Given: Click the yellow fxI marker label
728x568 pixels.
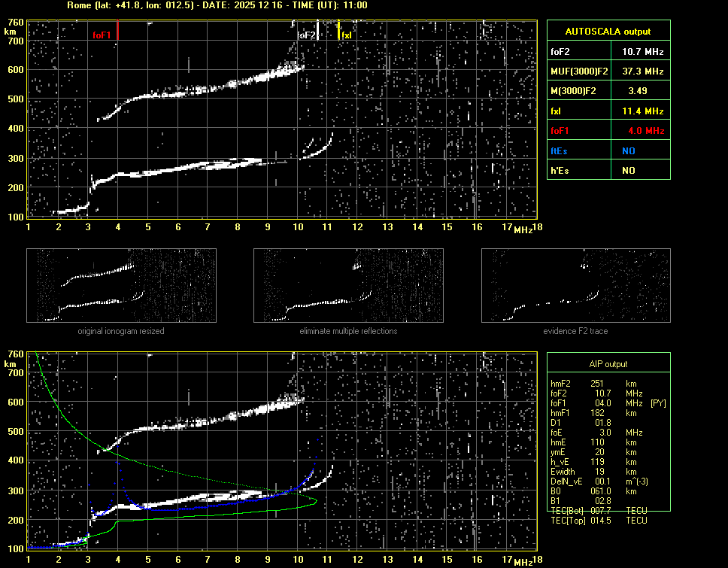Looking at the screenshot, I should pos(347,35).
